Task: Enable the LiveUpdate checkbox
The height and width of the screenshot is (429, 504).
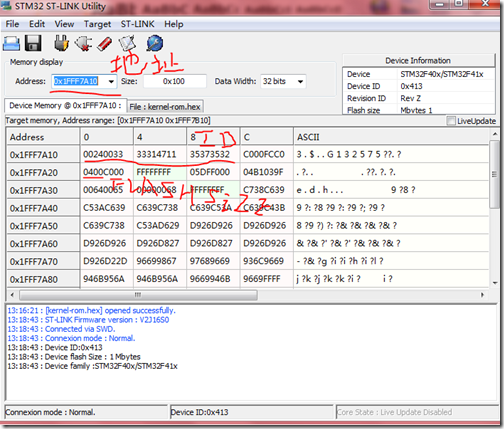Action: pyautogui.click(x=451, y=121)
